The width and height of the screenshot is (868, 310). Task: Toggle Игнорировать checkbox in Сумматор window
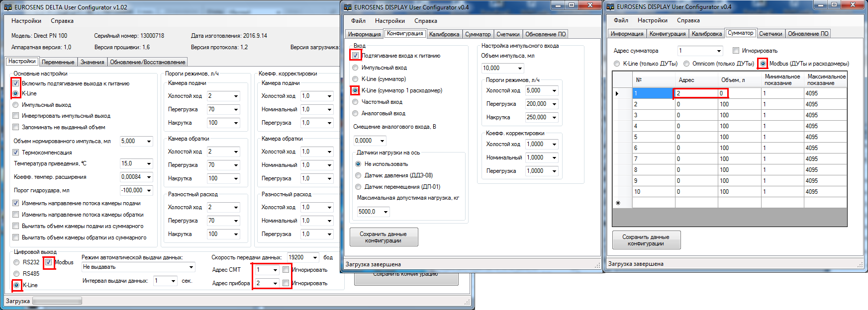pyautogui.click(x=736, y=51)
